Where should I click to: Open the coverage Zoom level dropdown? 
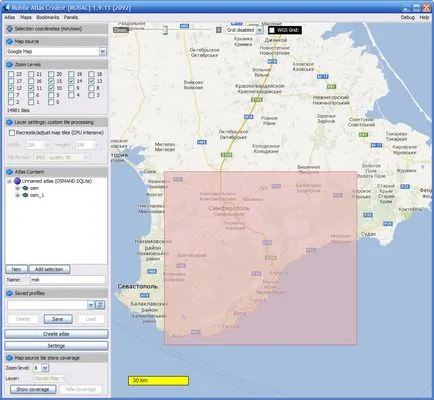(x=45, y=368)
